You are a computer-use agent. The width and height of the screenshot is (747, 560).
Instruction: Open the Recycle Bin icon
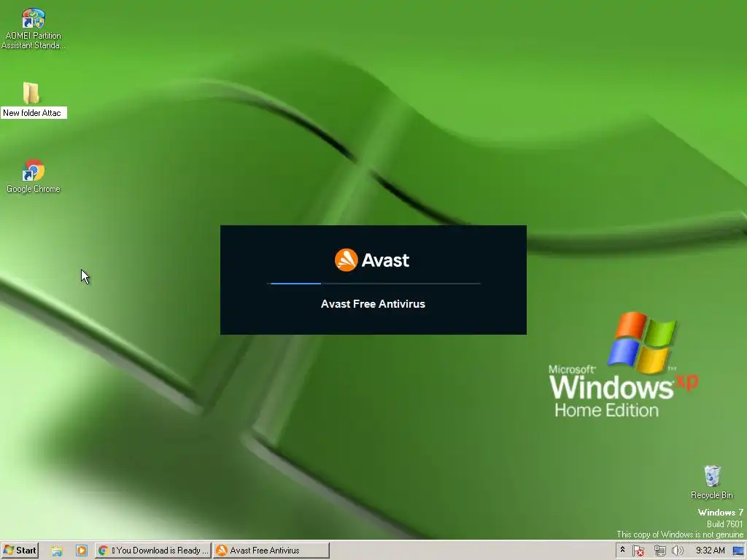(x=712, y=476)
